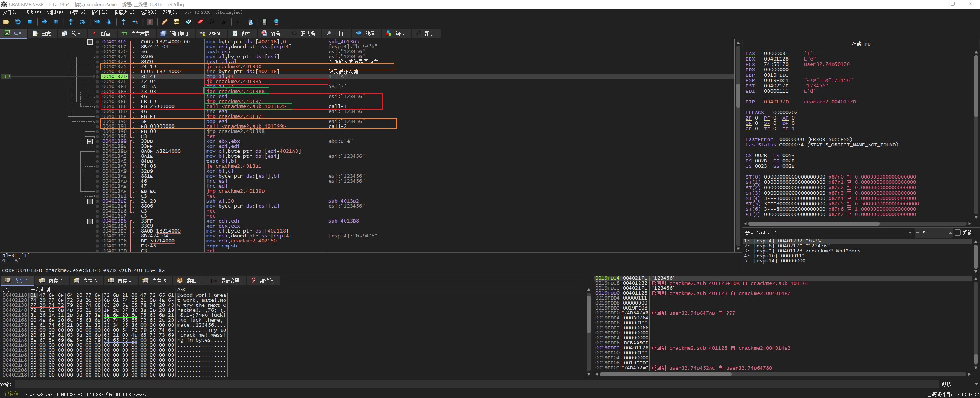
Task: Restart the debugged program from toolbar
Action: click(x=18, y=22)
